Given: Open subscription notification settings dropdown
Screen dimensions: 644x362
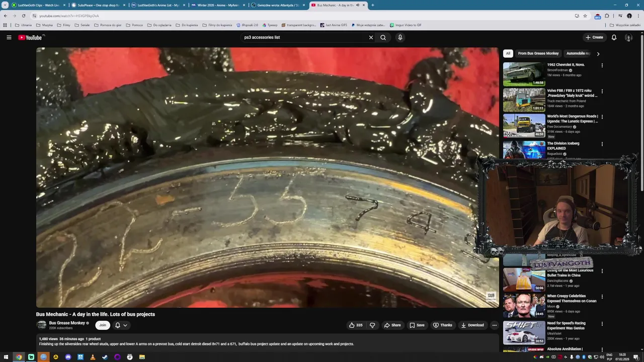Looking at the screenshot, I should pyautogui.click(x=121, y=325).
